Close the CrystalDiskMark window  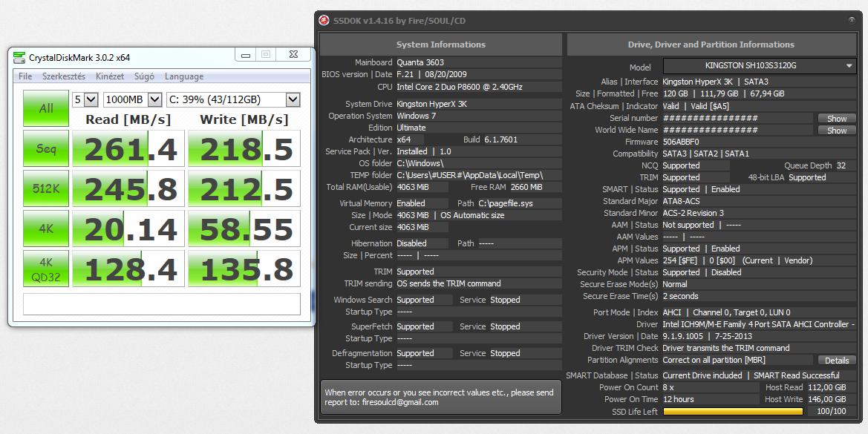(294, 54)
